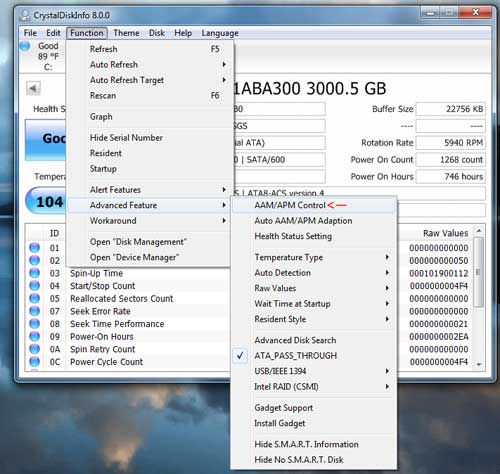Viewport: 500px width, 474px height.
Task: Choose Rescan from the Function menu
Action: pyautogui.click(x=149, y=95)
